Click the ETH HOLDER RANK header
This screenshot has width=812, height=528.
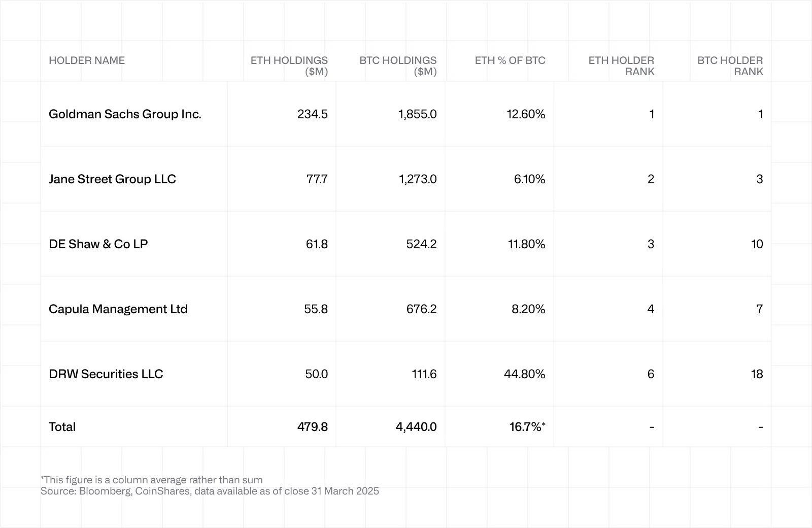coord(621,66)
